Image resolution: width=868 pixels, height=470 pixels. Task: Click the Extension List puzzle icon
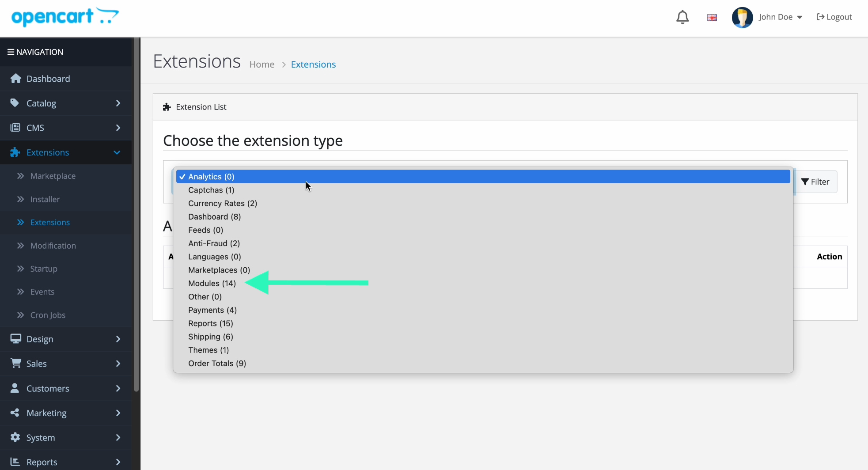pos(167,107)
